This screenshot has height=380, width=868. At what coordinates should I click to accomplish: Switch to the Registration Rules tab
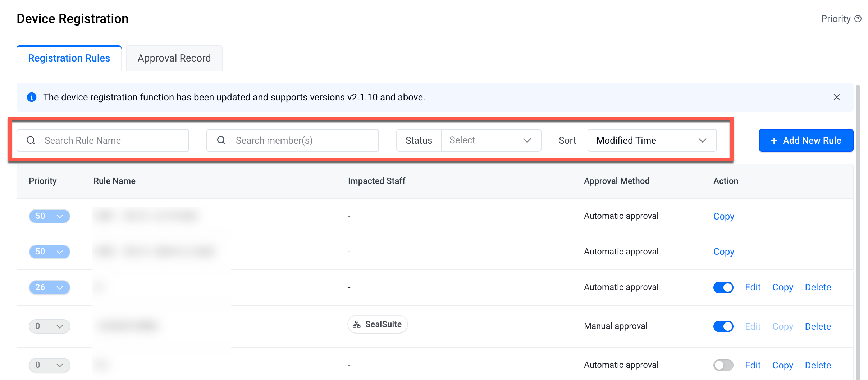pyautogui.click(x=69, y=58)
